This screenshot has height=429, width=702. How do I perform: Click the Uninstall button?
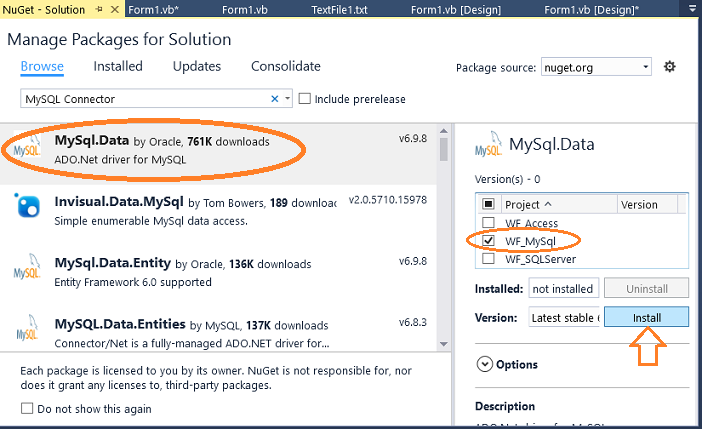[646, 289]
